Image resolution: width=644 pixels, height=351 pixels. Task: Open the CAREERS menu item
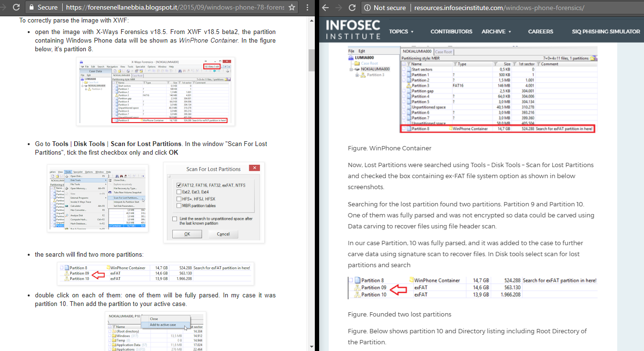click(541, 32)
